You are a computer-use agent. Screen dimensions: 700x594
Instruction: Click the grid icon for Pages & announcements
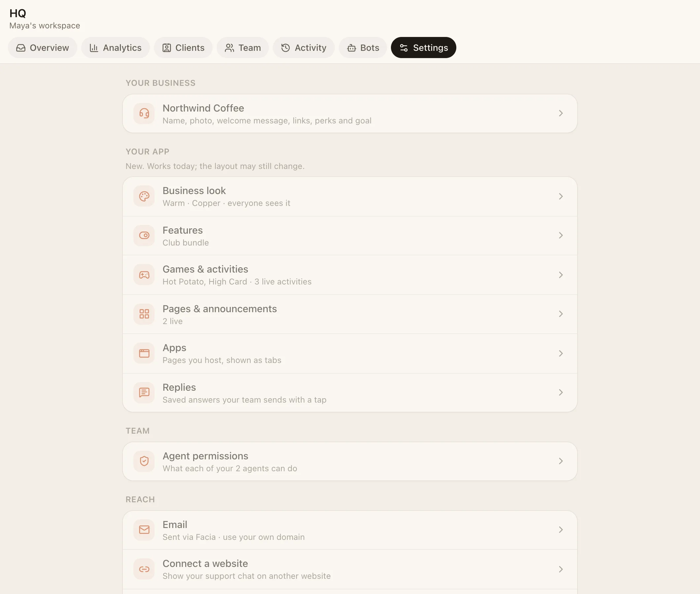coord(144,314)
